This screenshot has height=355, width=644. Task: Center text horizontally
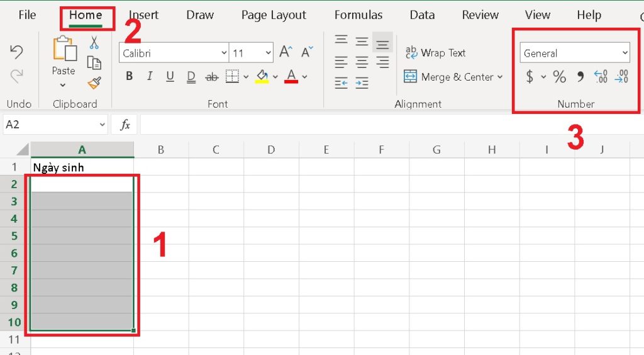click(362, 62)
